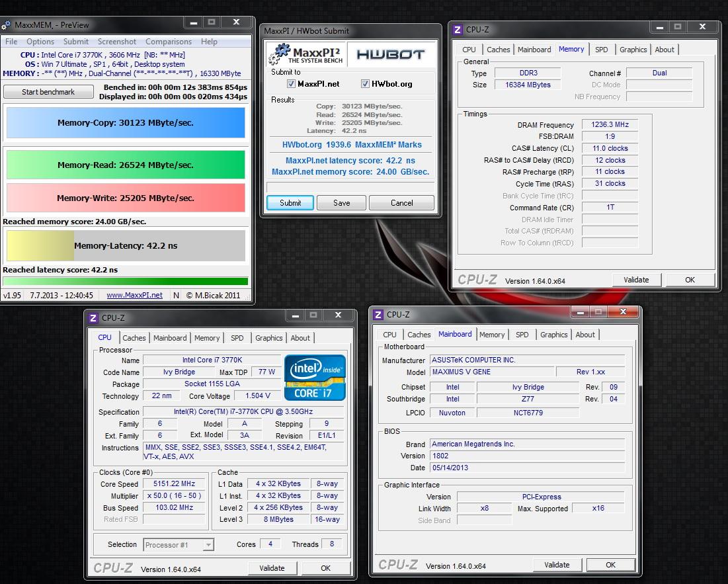Click the HWBOT logo banner
Viewport: 728px width, 584px height.
tap(391, 54)
